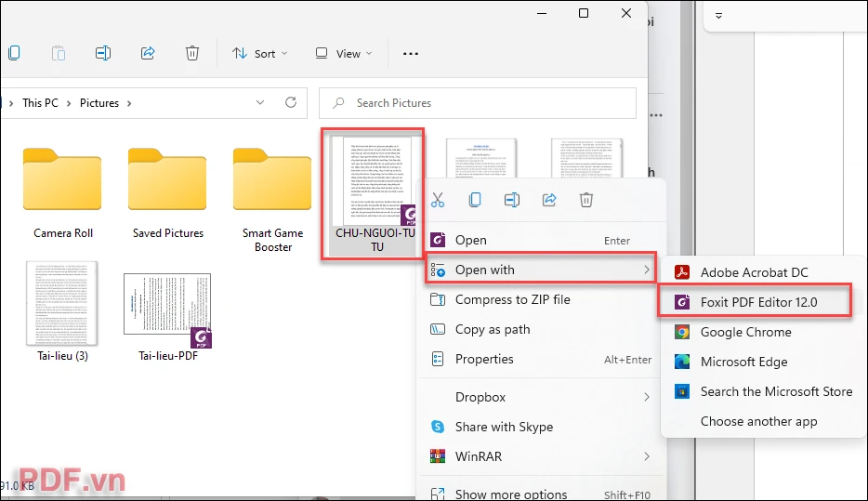Choose Properties in the context menu
The height and width of the screenshot is (501, 868).
pos(541,360)
